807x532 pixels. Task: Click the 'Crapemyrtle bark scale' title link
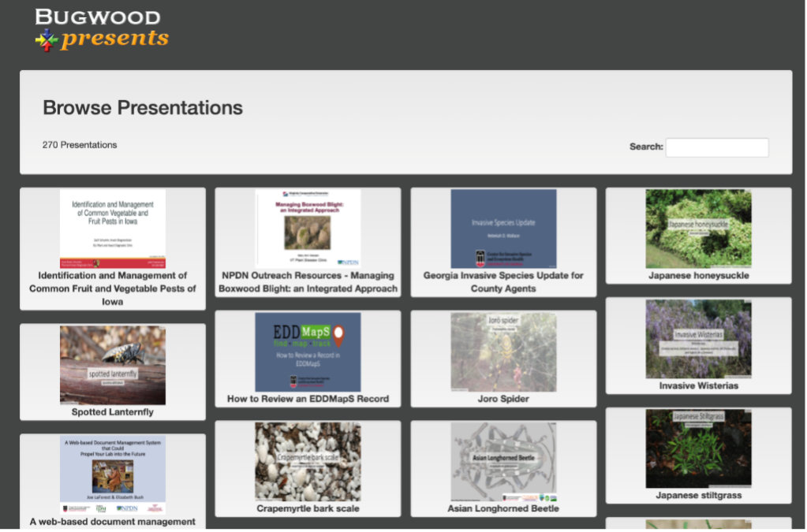pyautogui.click(x=308, y=509)
